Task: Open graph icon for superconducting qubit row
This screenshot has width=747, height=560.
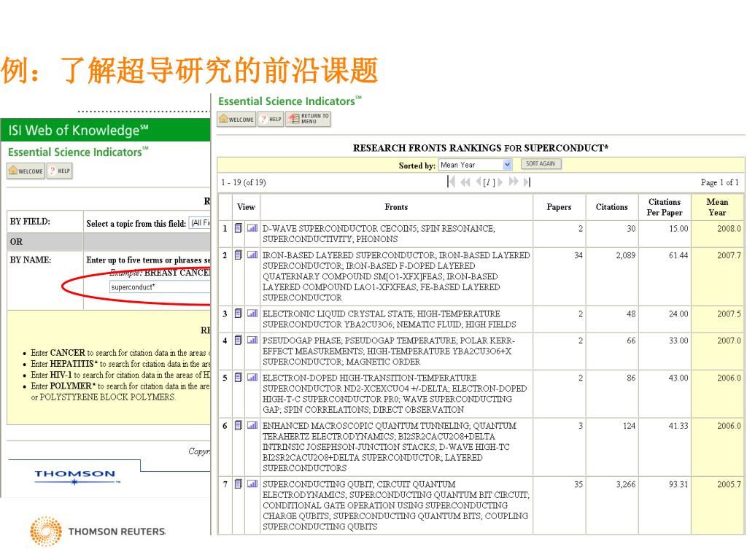Action: tap(252, 484)
